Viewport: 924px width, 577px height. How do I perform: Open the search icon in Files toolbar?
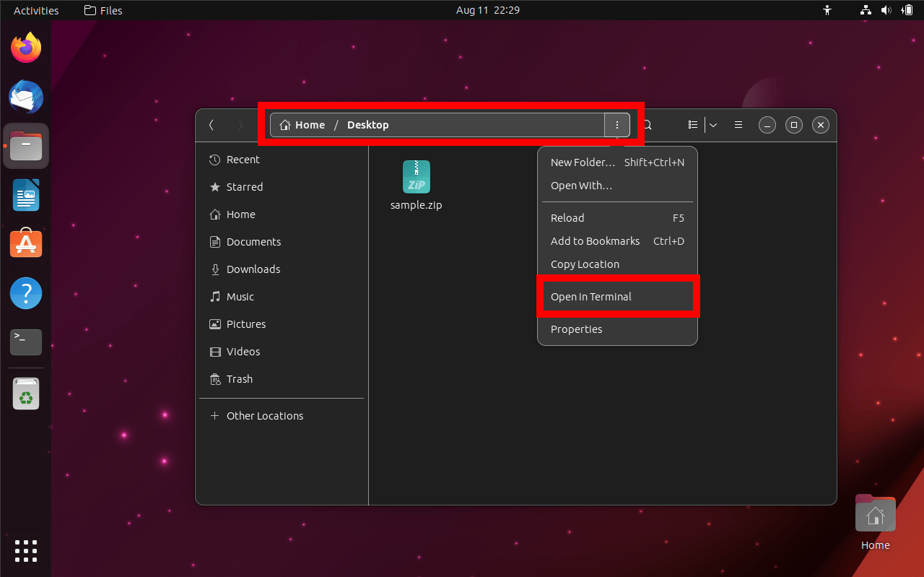[x=646, y=124]
